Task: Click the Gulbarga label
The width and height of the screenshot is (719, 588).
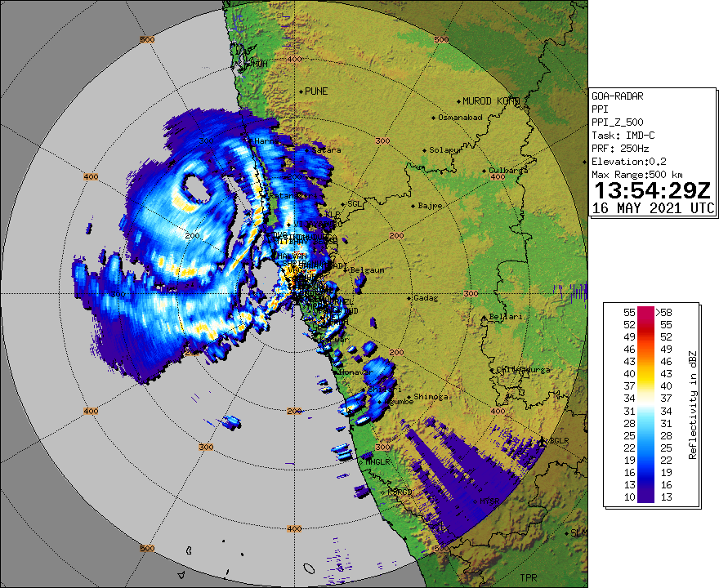Action: pos(508,170)
